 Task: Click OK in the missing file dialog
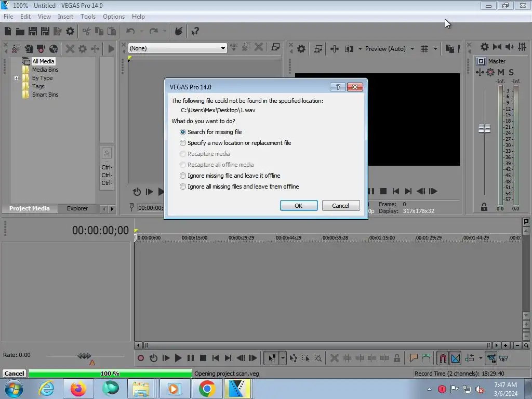(299, 206)
